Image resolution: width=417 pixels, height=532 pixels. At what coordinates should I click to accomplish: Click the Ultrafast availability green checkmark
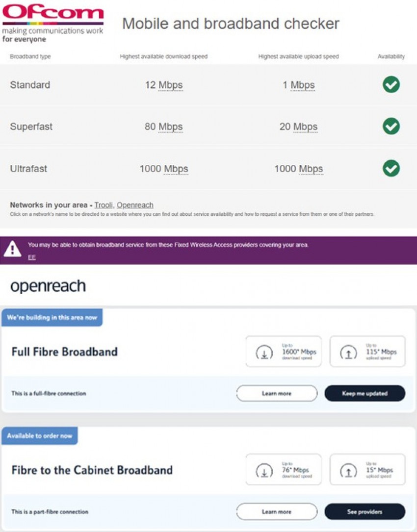pyautogui.click(x=391, y=169)
